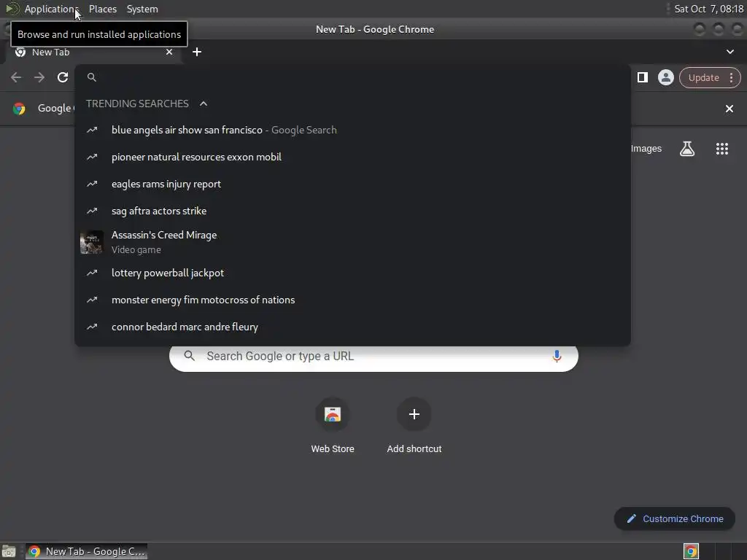Click the trending icon beside lottery powerball
The width and height of the screenshot is (747, 560).
coord(92,273)
